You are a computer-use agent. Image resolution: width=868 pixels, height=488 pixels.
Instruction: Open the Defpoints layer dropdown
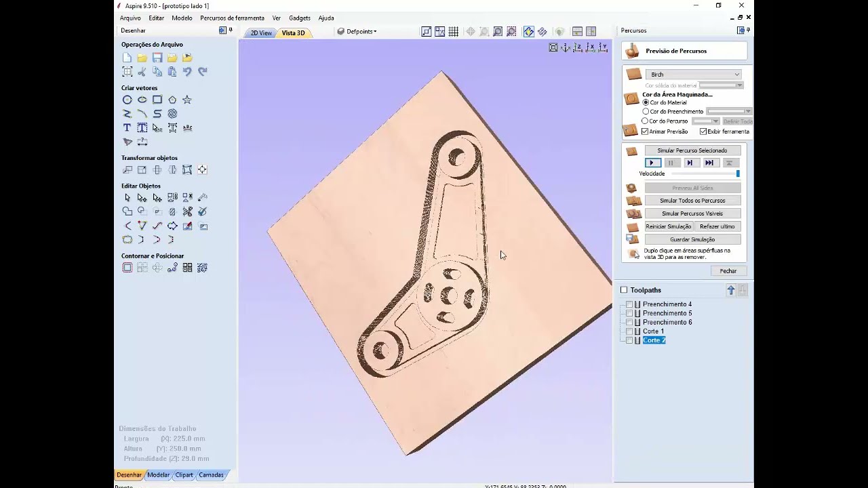(x=357, y=32)
